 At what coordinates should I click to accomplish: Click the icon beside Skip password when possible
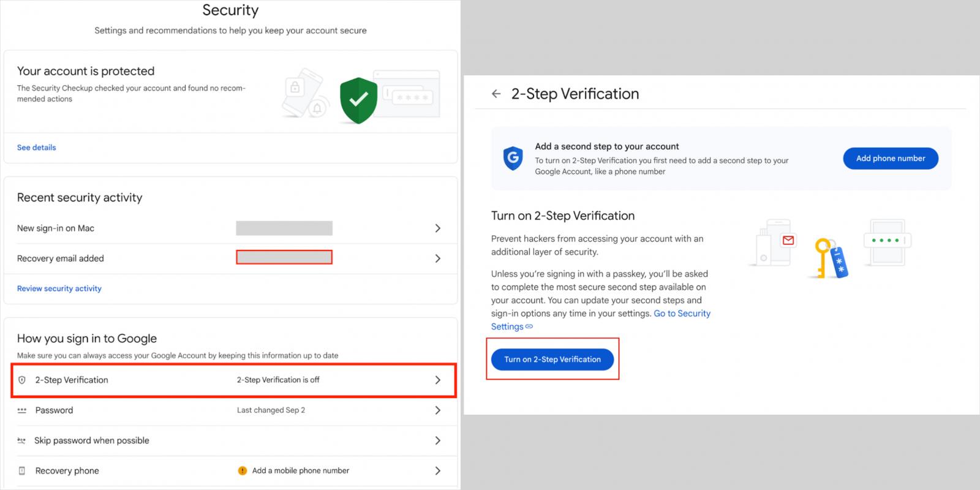click(x=21, y=440)
